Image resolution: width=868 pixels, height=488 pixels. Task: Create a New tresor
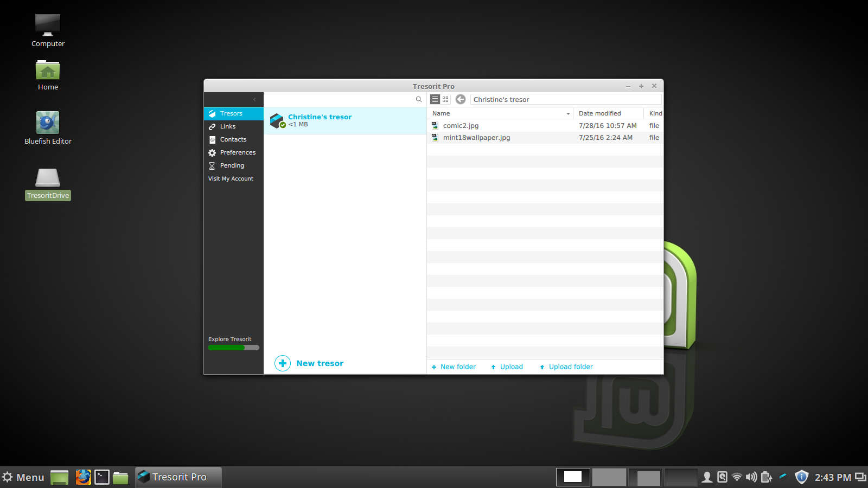[x=309, y=363]
